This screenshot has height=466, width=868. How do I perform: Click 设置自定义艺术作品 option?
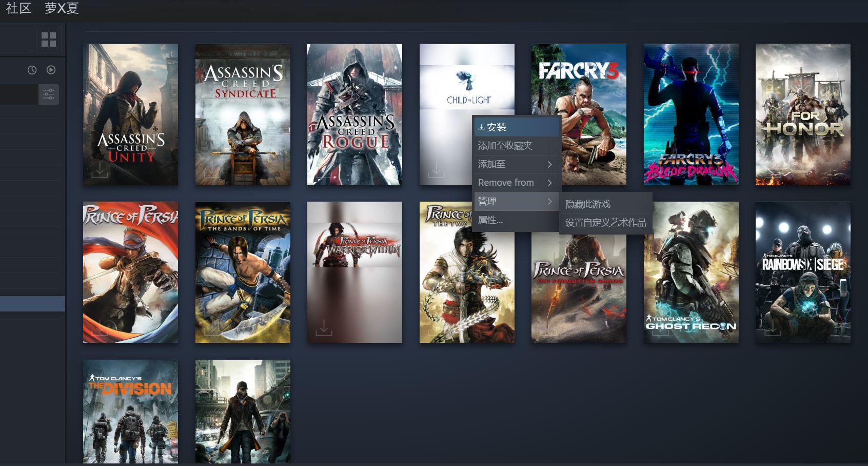point(605,223)
